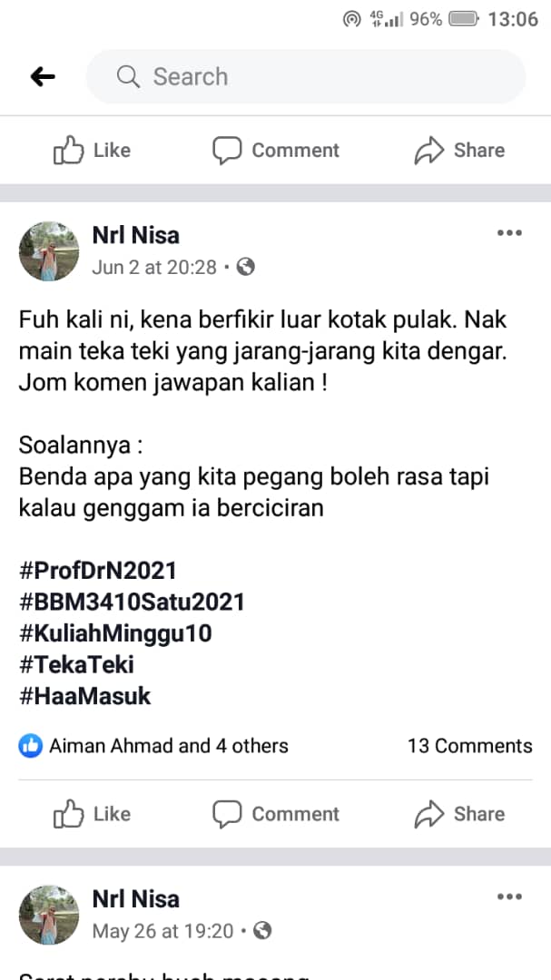Tap the Nrl Nisa name on May 26 post

coord(136,898)
